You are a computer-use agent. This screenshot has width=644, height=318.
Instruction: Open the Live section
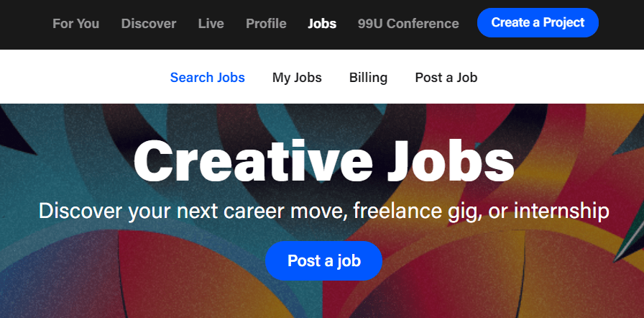[211, 24]
